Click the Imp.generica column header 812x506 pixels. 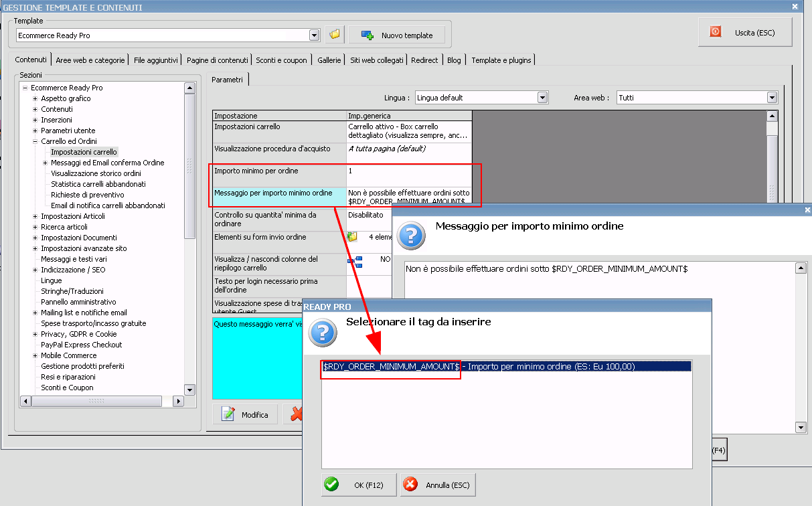click(x=409, y=116)
